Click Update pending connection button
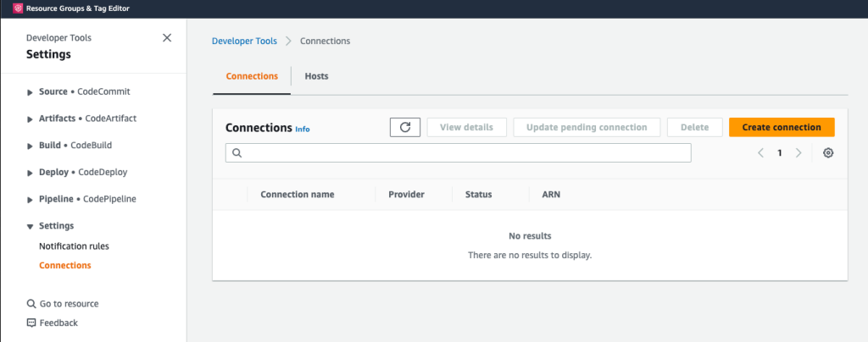 [587, 127]
